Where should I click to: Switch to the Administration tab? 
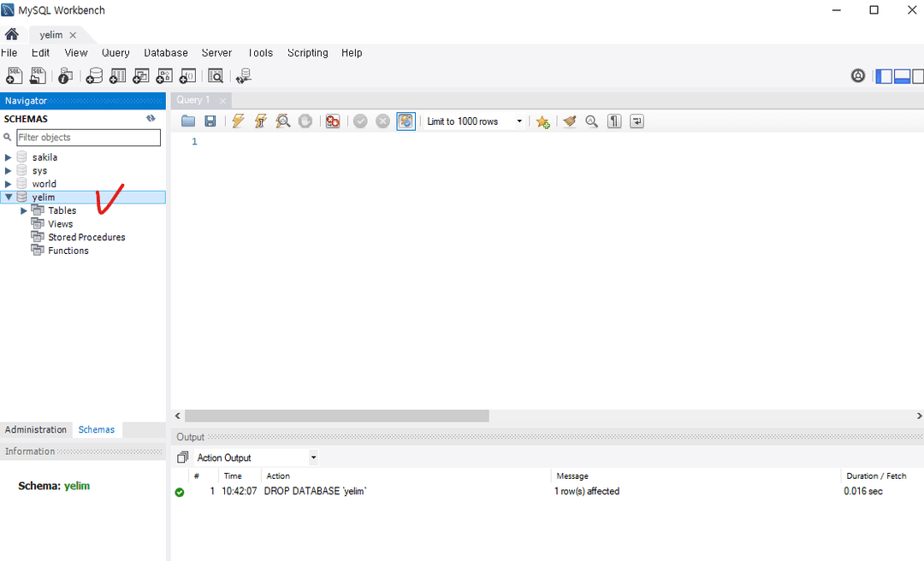[36, 429]
